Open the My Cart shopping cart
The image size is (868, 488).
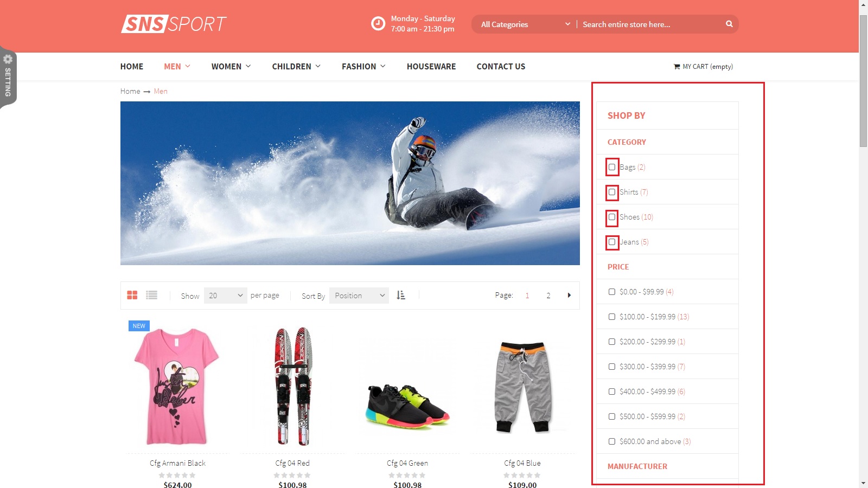point(703,67)
